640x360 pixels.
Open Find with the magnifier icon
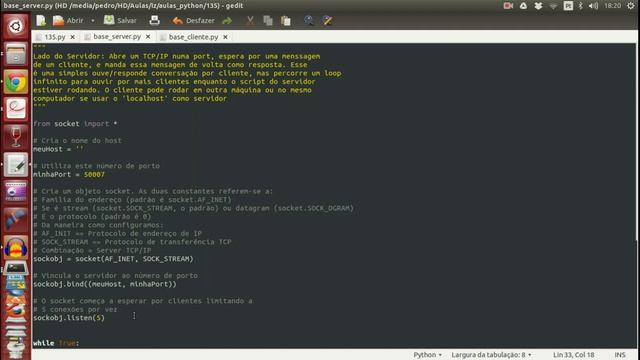click(309, 20)
